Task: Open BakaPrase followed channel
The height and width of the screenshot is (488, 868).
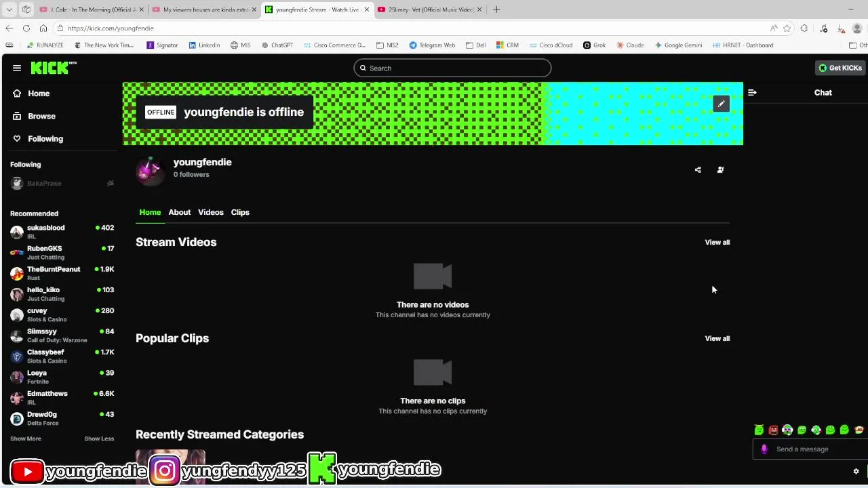Action: click(x=62, y=183)
